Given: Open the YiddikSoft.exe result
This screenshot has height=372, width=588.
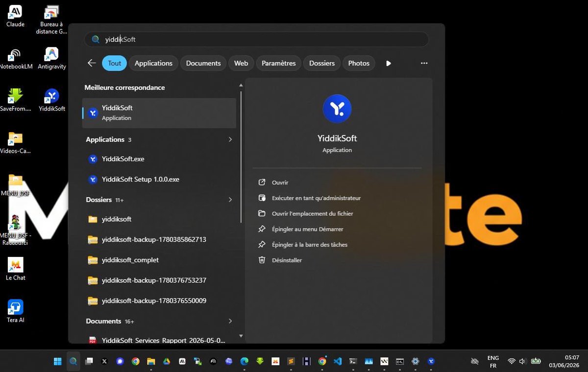Looking at the screenshot, I should (x=159, y=159).
